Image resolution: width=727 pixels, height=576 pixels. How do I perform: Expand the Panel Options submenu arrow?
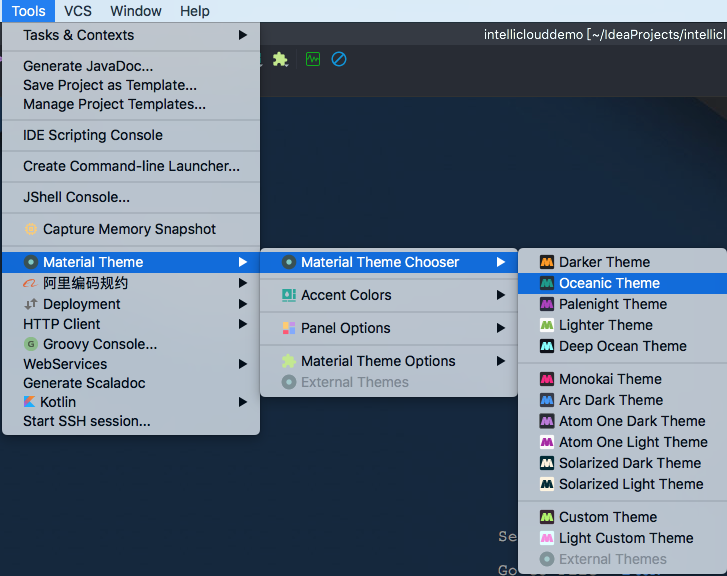pyautogui.click(x=501, y=328)
